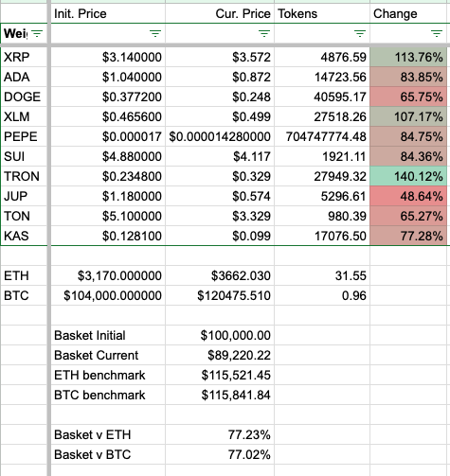Screen dimensions: 450x476
Task: Open the Wei column filter icon
Action: [x=37, y=33]
